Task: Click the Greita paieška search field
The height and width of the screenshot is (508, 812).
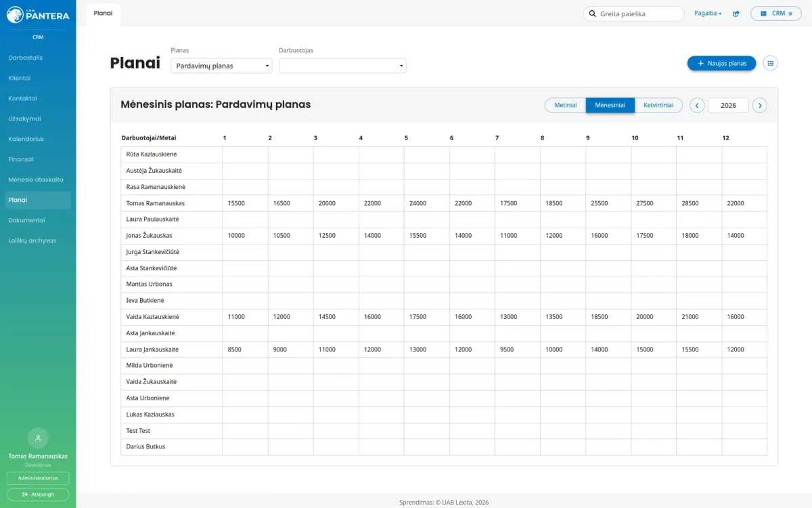Action: [633, 14]
